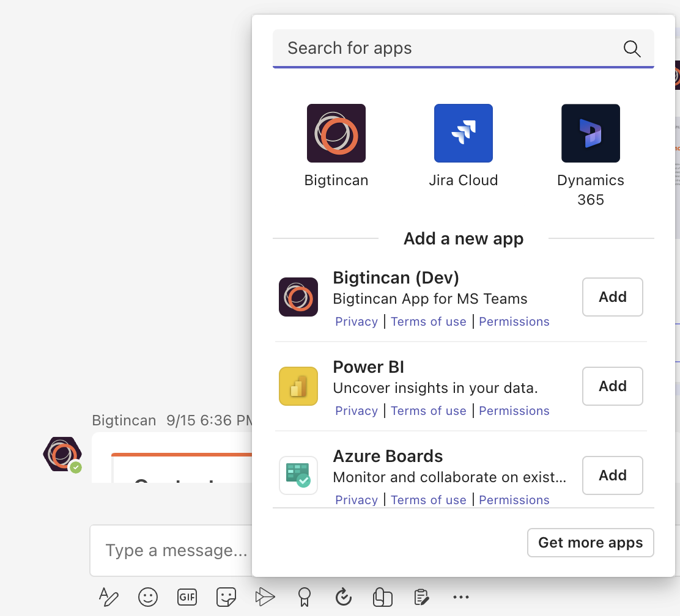This screenshot has height=616, width=680.
Task: Click the Stream send-arrow icon
Action: click(x=265, y=597)
